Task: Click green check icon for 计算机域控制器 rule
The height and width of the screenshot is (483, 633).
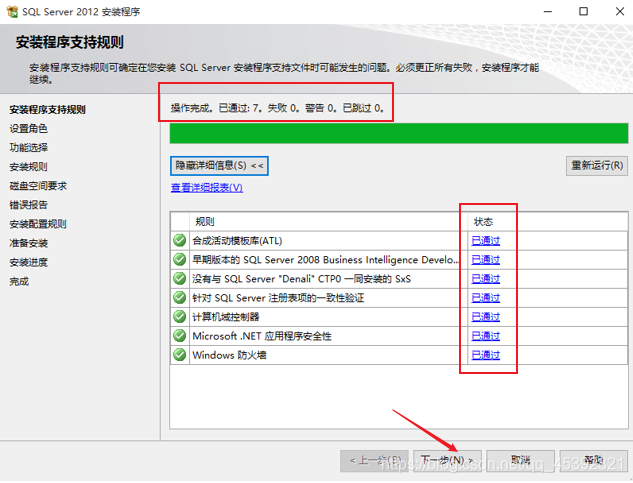Action: 179,317
